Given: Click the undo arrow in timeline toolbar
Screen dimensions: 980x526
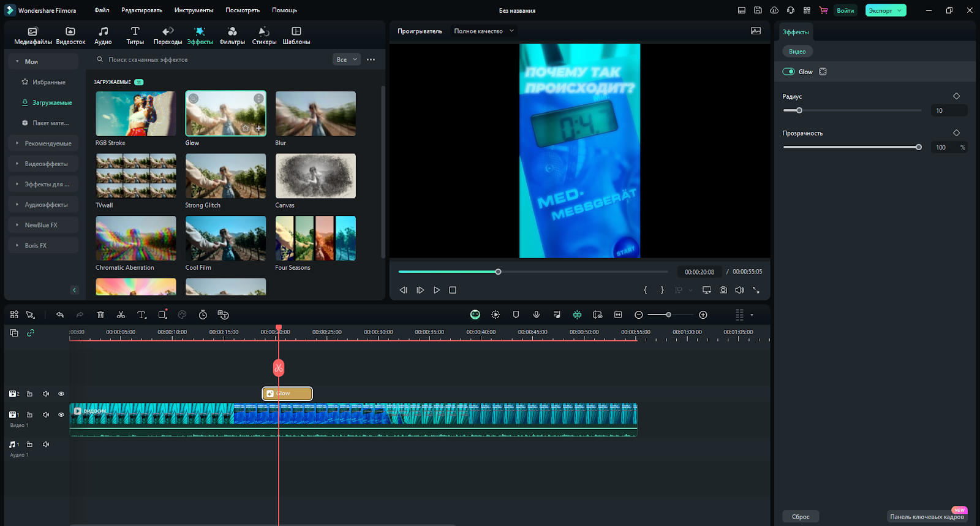Looking at the screenshot, I should pos(60,314).
